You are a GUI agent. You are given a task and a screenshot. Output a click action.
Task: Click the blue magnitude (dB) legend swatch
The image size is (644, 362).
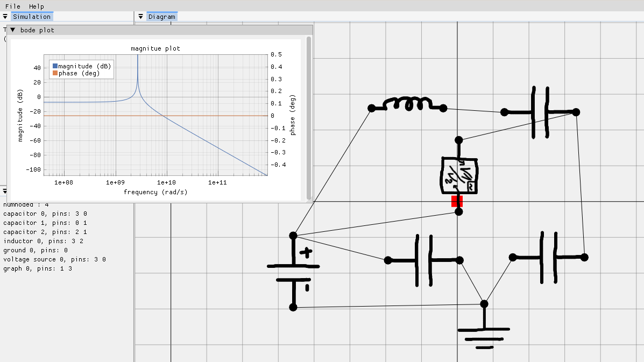click(x=55, y=66)
